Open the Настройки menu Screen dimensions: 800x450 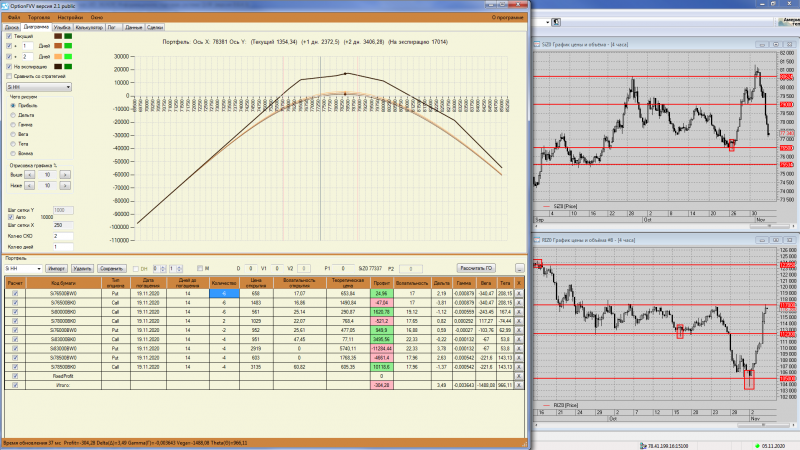70,17
